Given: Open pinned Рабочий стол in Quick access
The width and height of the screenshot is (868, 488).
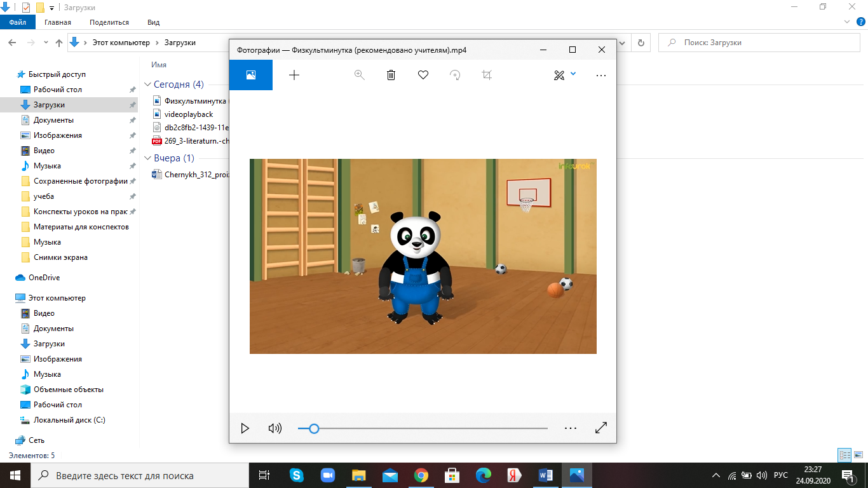Looking at the screenshot, I should coord(58,90).
